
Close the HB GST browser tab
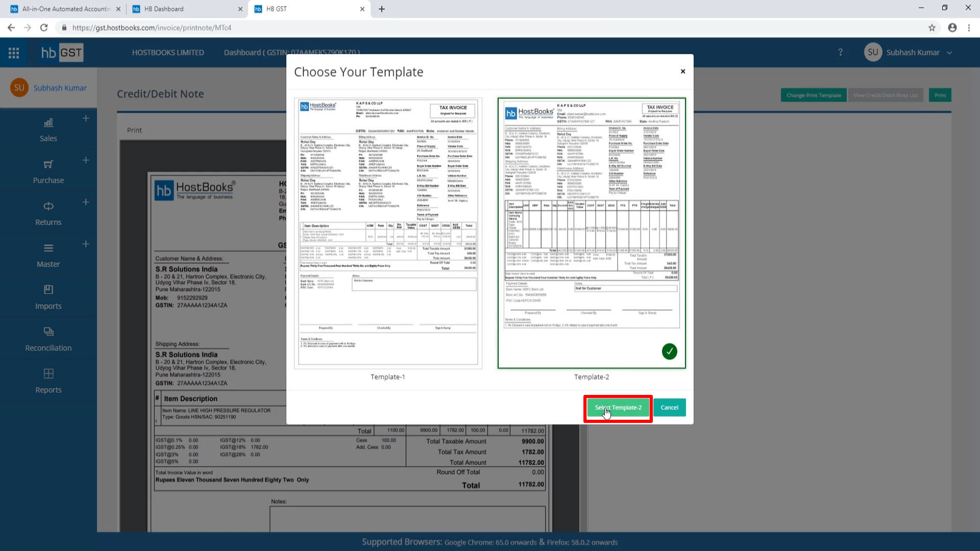(x=362, y=9)
